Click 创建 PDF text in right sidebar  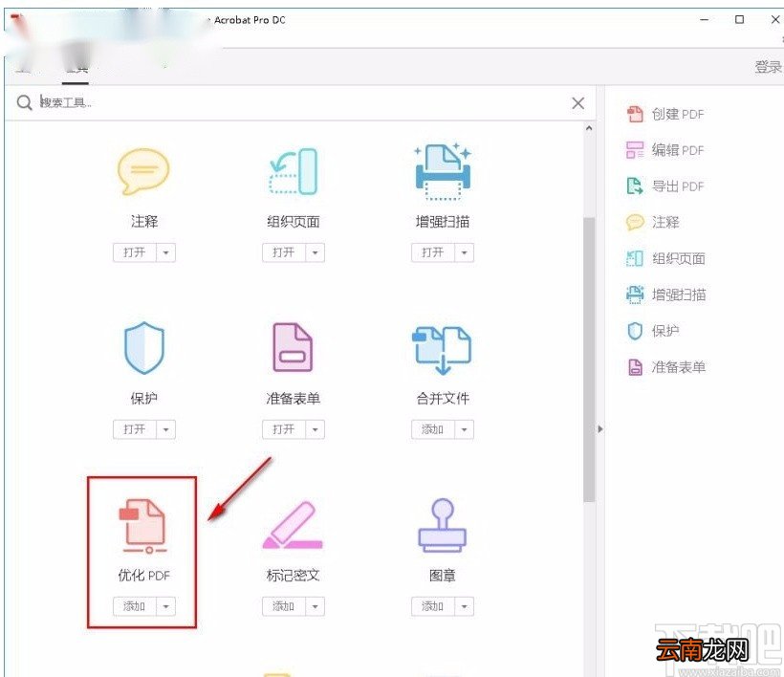(678, 114)
